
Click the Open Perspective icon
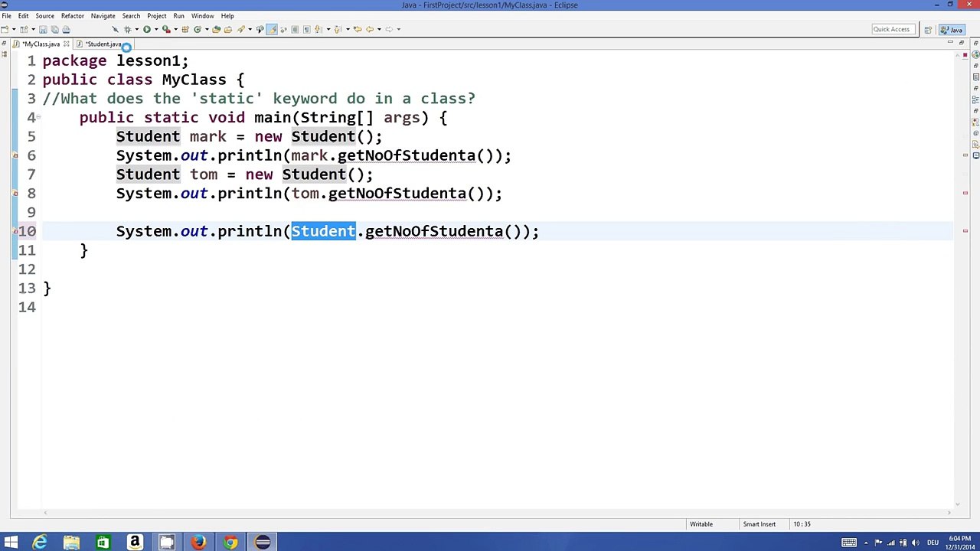tap(928, 30)
